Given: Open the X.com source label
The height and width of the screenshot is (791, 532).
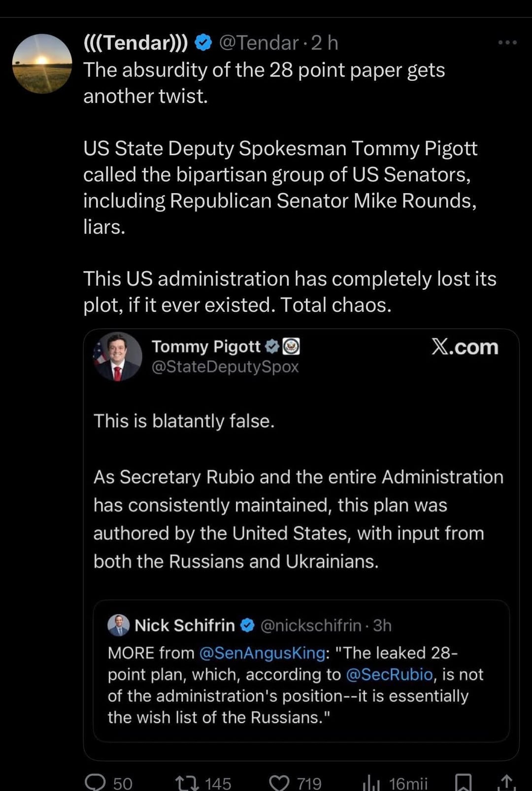Looking at the screenshot, I should pos(465,347).
